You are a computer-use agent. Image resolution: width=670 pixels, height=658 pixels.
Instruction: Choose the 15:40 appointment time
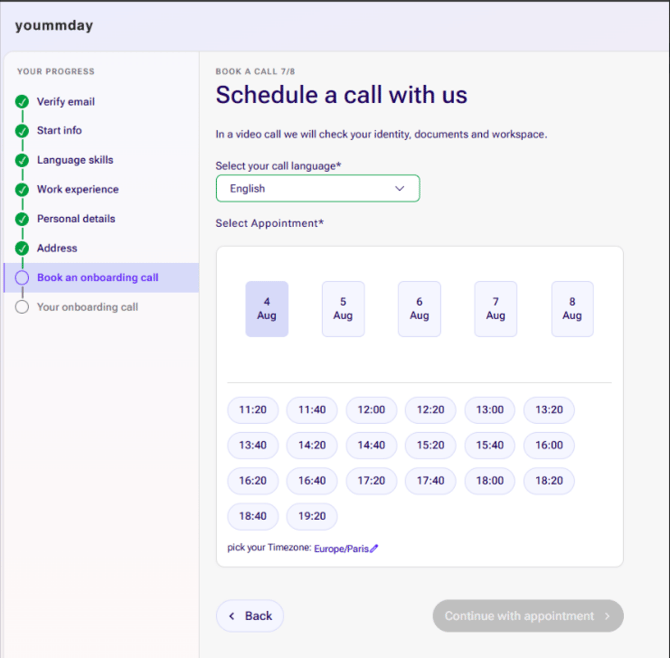[490, 445]
